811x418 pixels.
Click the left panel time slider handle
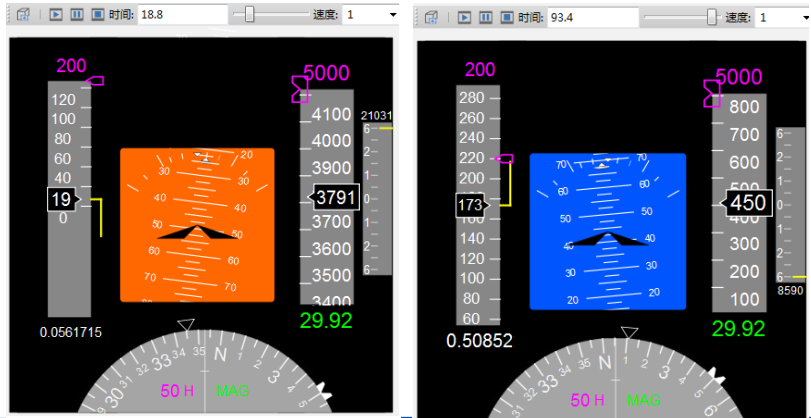249,15
